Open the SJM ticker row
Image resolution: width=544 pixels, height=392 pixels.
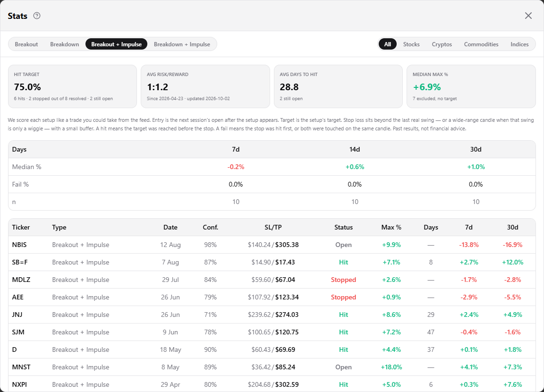coord(272,332)
